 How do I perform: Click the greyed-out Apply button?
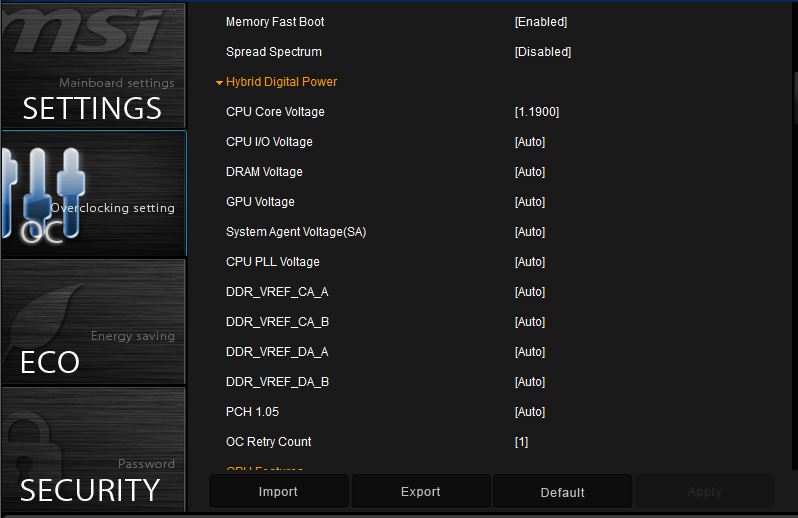coord(704,492)
